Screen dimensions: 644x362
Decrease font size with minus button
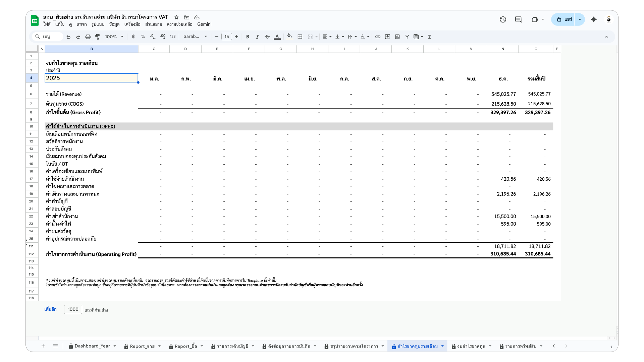click(x=217, y=37)
